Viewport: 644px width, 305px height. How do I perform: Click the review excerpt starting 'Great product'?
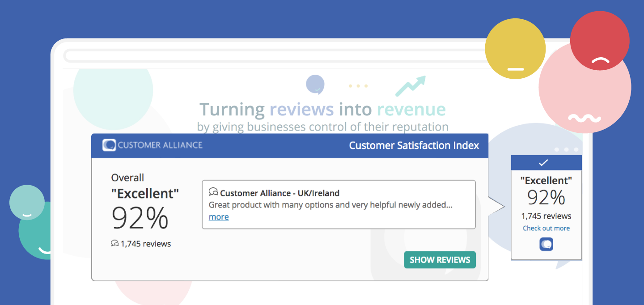click(330, 205)
